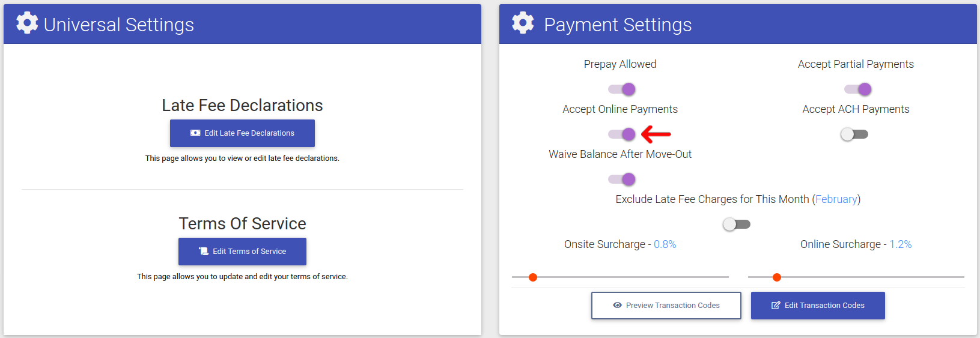Enable the Accept ACH Payments toggle
Screen dimensions: 980x338
click(854, 134)
